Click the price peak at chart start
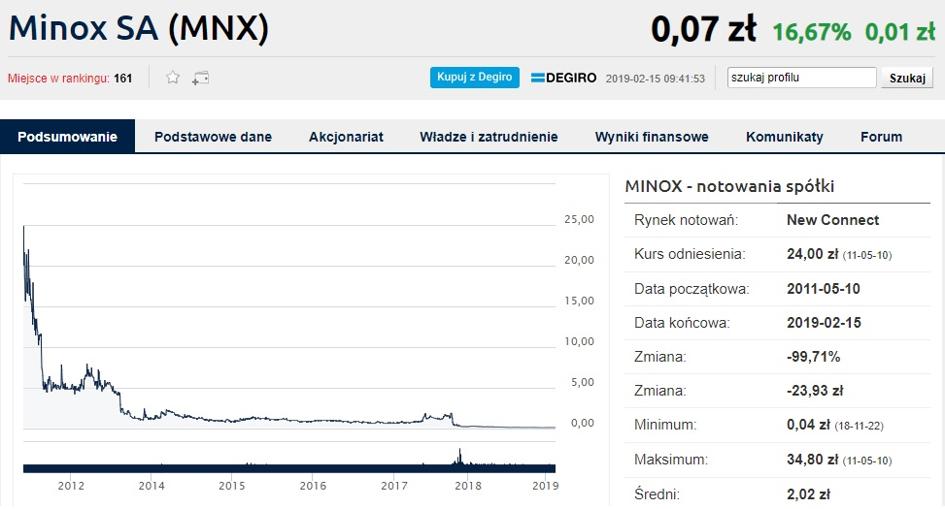 tap(24, 229)
